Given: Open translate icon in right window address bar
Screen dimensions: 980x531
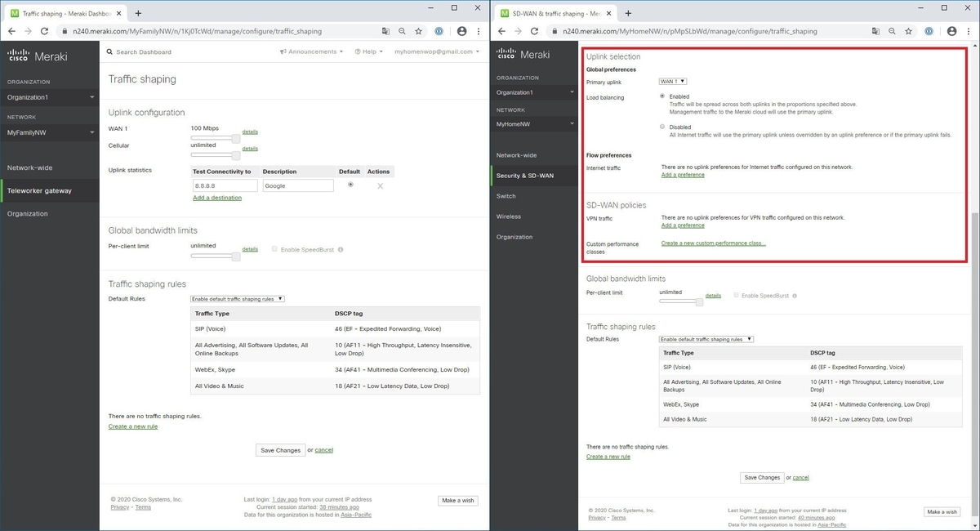Looking at the screenshot, I should point(876,31).
